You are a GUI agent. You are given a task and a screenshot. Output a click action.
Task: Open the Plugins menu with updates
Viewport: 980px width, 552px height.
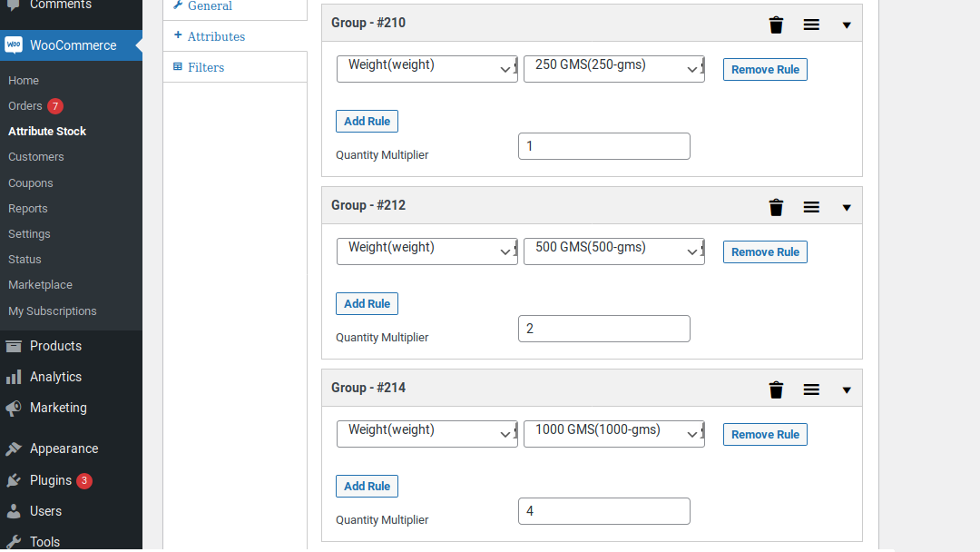(x=51, y=480)
